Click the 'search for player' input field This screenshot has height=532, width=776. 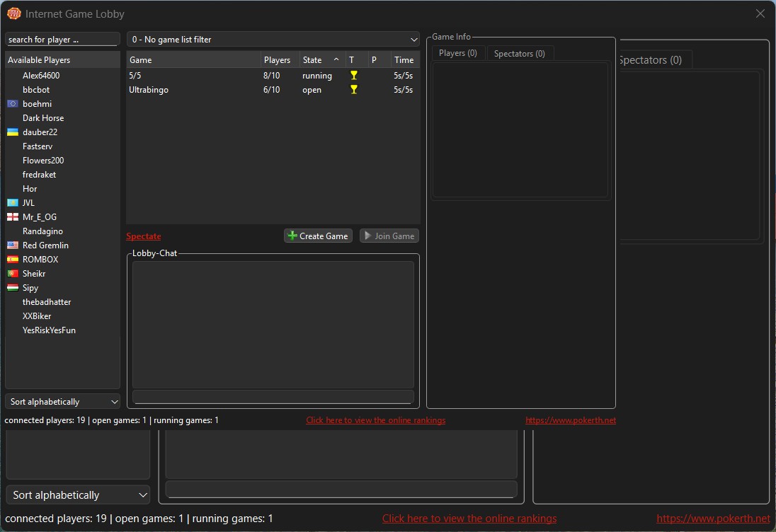coord(62,40)
